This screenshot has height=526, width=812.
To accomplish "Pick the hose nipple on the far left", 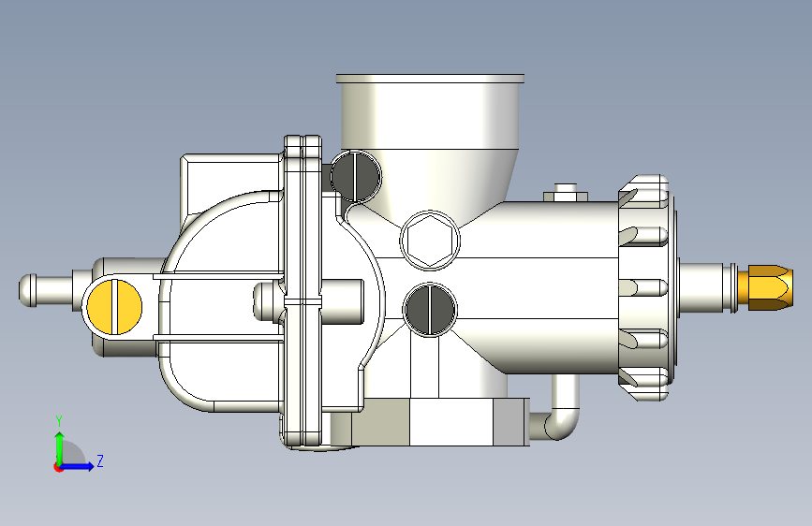I will [46, 291].
